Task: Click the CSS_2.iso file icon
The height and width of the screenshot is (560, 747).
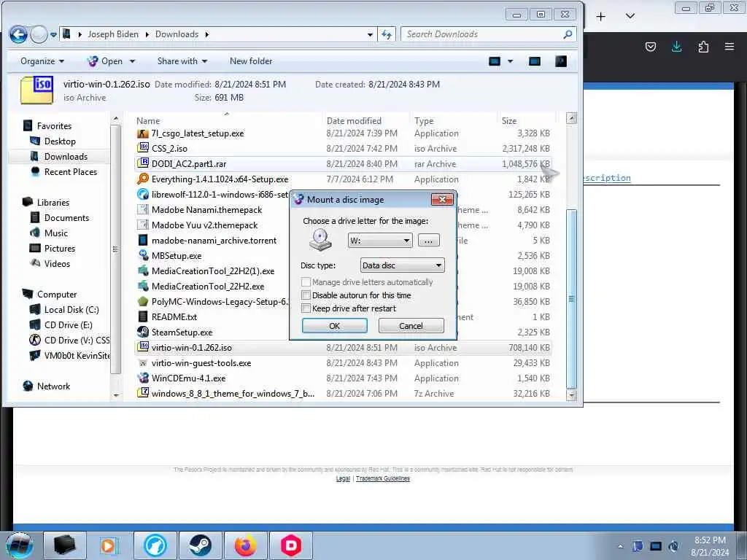Action: point(142,148)
